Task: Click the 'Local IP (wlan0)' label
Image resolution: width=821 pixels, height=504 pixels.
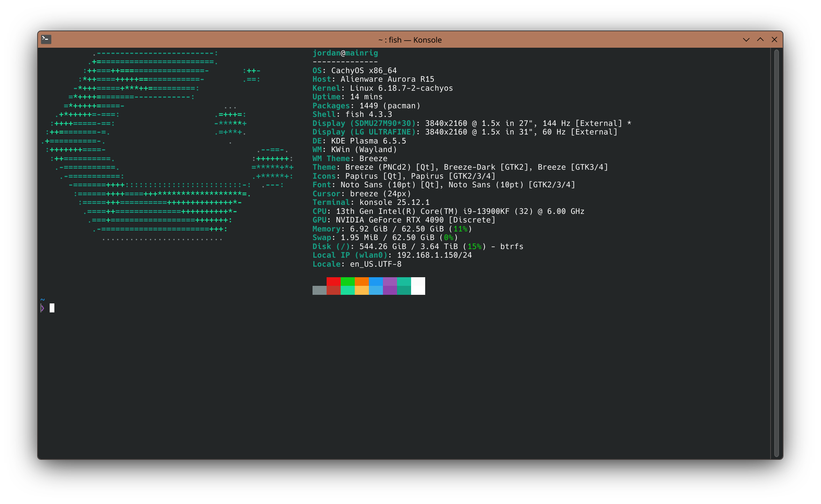Action: (x=350, y=255)
